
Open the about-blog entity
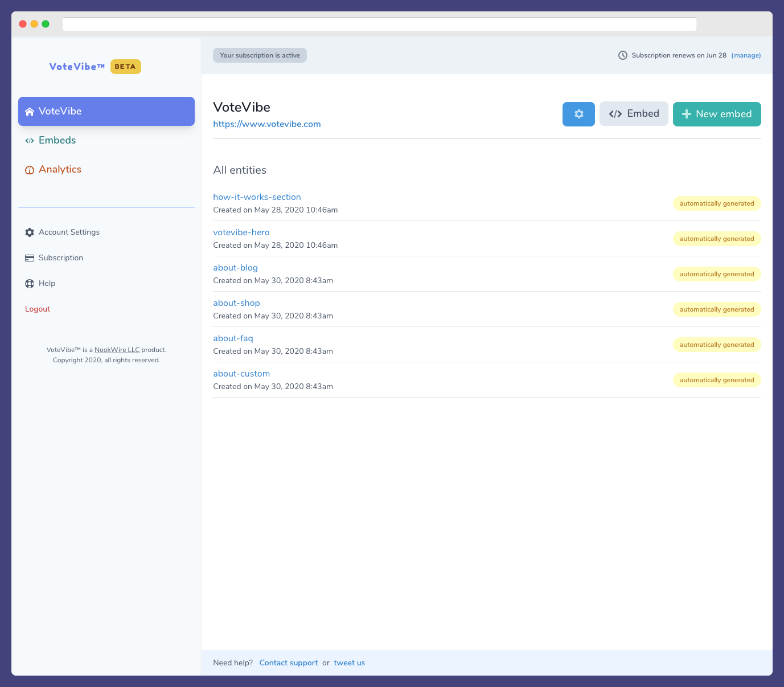(235, 268)
